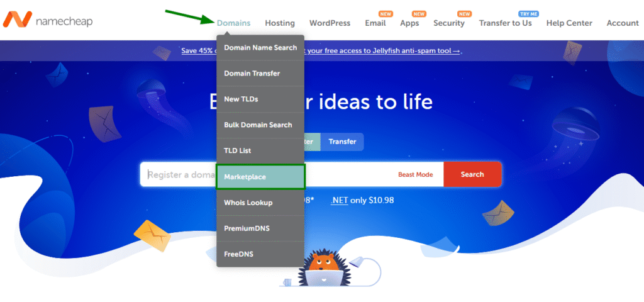Open New TLDs menu entry

pos(260,99)
